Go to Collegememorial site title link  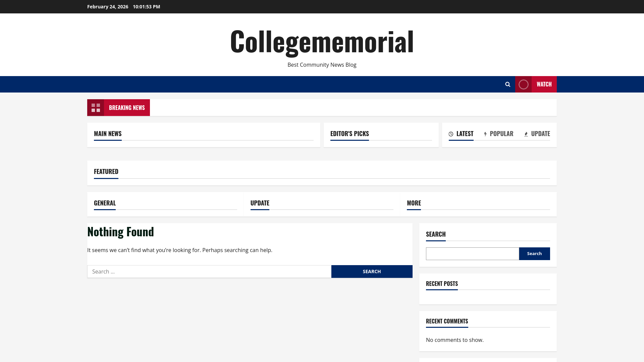click(322, 42)
